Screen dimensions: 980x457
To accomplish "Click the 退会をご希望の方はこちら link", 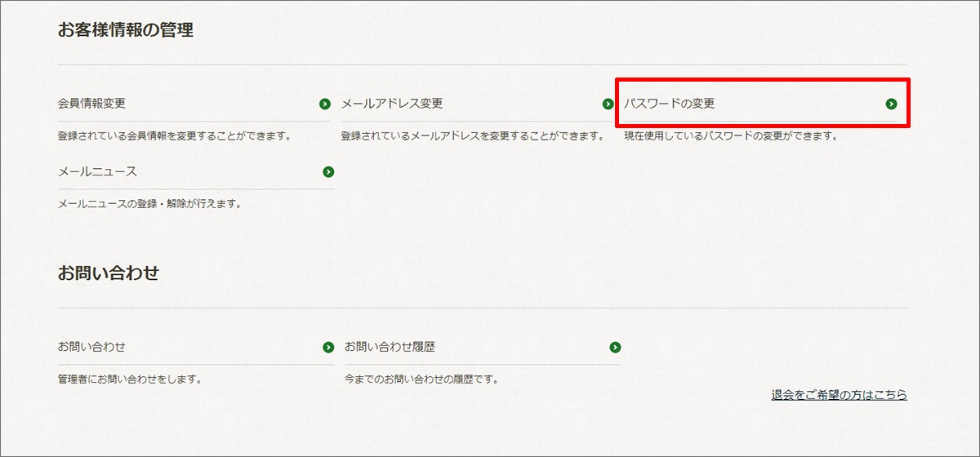I will point(839,395).
